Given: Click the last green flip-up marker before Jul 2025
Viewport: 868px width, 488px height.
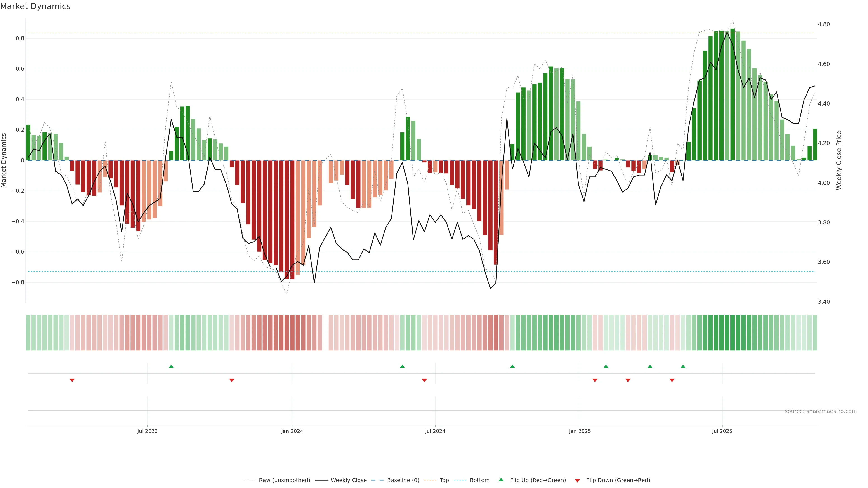Looking at the screenshot, I should tap(683, 366).
